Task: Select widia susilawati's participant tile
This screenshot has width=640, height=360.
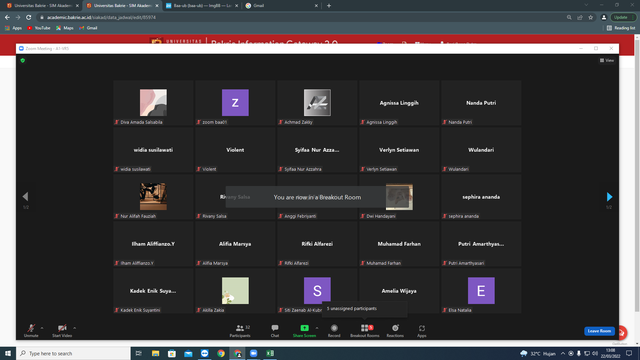Action: click(x=153, y=150)
